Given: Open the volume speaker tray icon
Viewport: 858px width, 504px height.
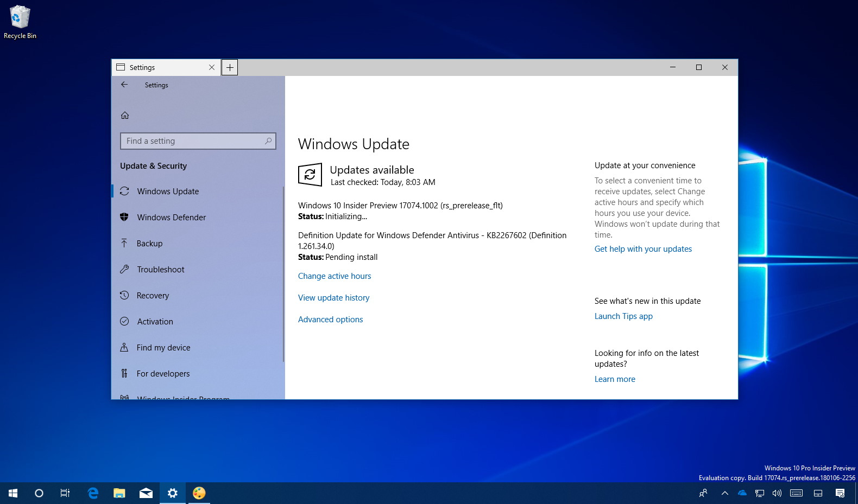Looking at the screenshot, I should pyautogui.click(x=777, y=493).
